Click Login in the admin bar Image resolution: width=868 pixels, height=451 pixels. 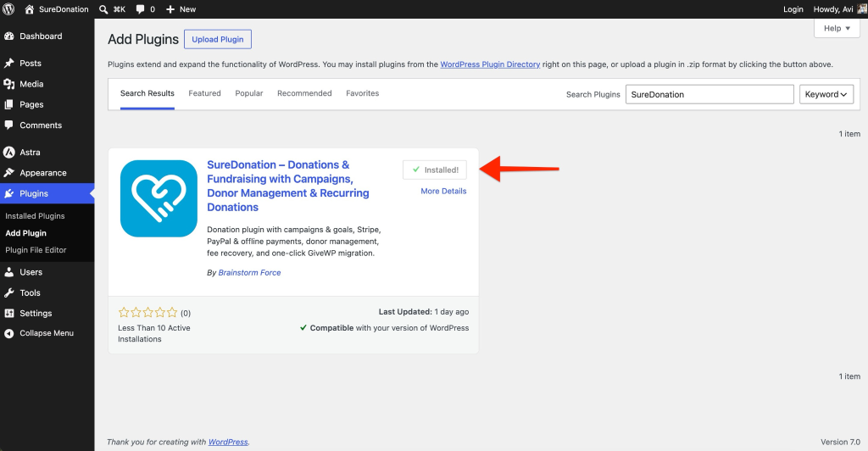pyautogui.click(x=793, y=9)
